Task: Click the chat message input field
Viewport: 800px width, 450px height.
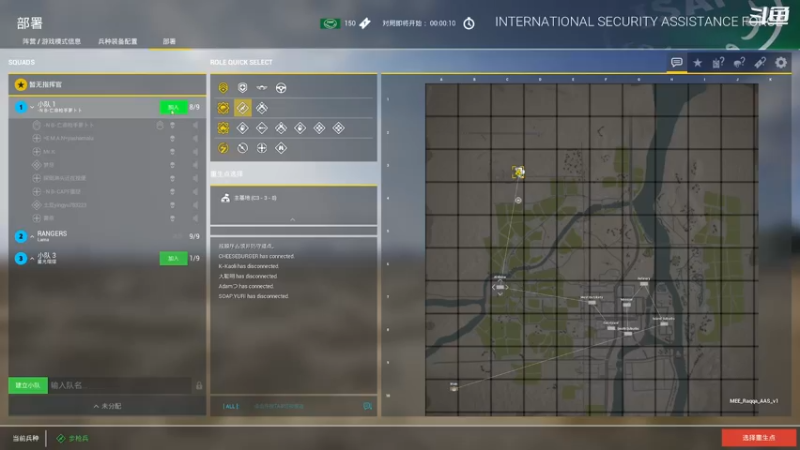Action: tap(301, 406)
